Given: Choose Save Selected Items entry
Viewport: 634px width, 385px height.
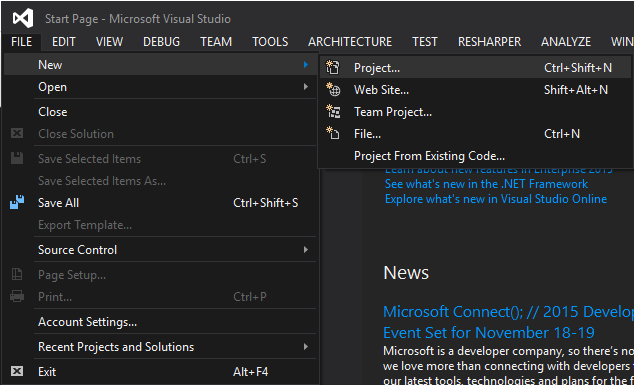Looking at the screenshot, I should coord(161,159).
